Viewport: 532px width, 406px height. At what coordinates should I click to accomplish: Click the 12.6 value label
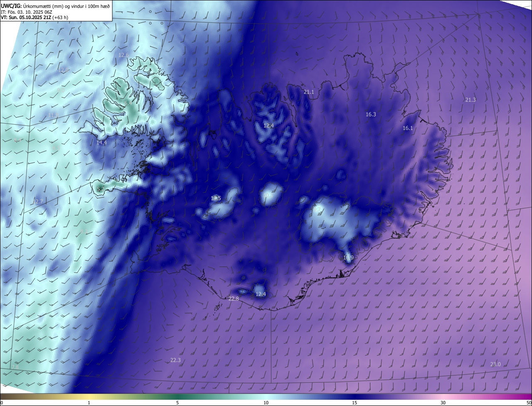tap(124, 55)
